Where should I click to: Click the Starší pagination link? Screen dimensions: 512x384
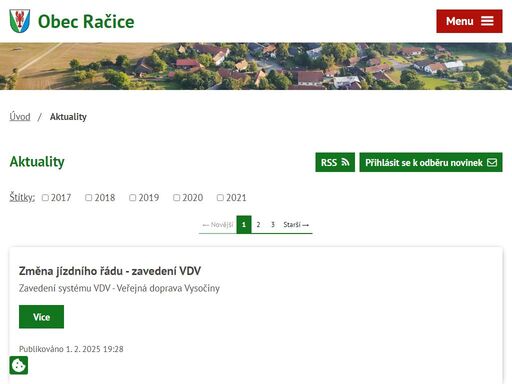pyautogui.click(x=296, y=225)
